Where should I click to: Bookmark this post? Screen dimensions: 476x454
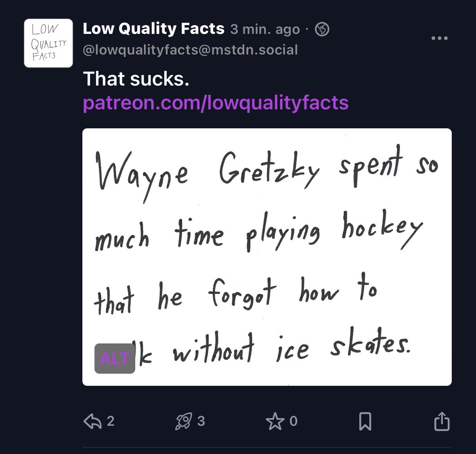pyautogui.click(x=365, y=422)
